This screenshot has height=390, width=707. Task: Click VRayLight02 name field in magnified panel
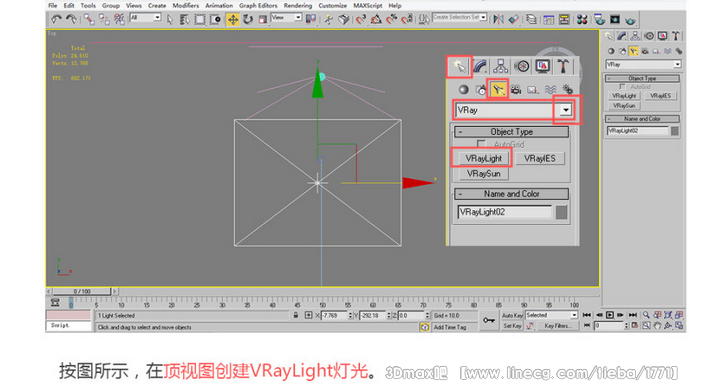(x=505, y=212)
